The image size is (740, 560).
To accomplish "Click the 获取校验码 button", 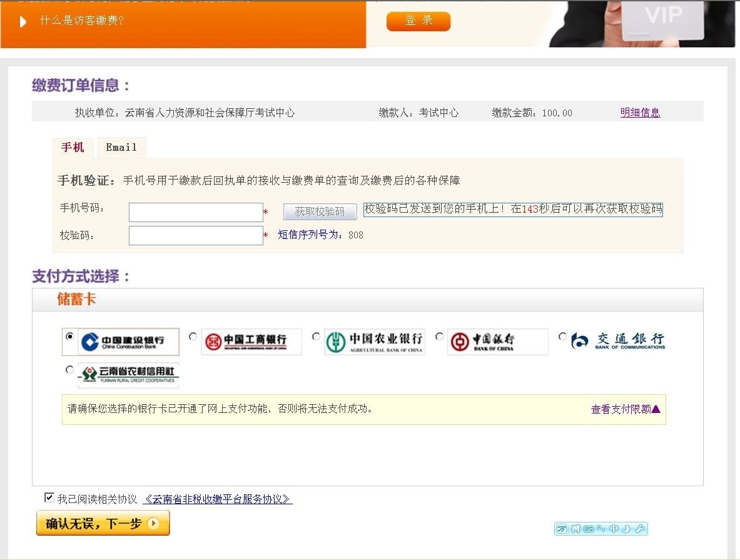I will point(320,211).
